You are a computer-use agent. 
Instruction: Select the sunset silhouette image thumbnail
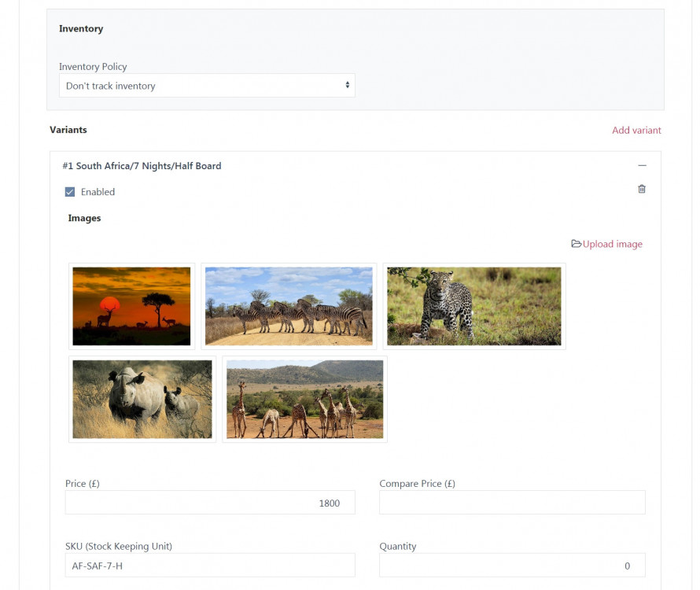tap(131, 306)
